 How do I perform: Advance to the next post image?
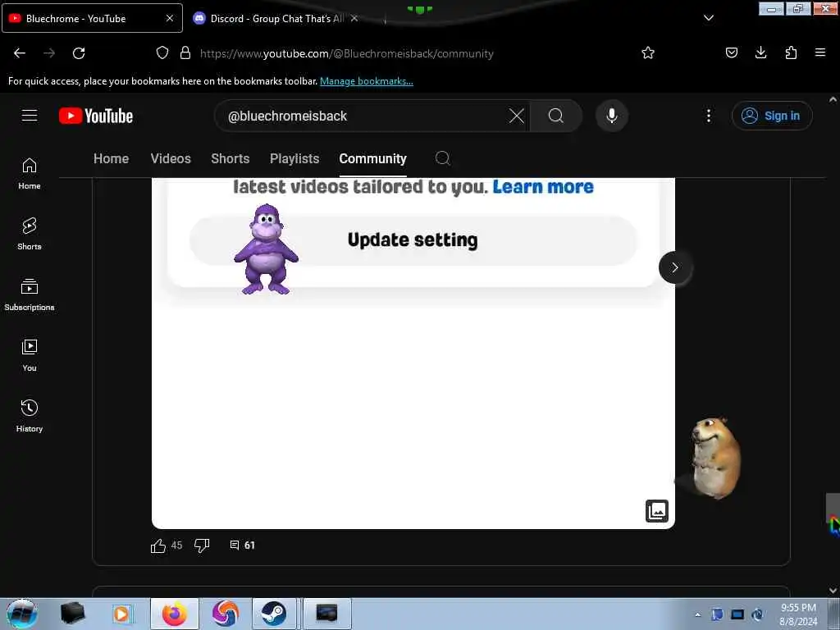tap(674, 267)
